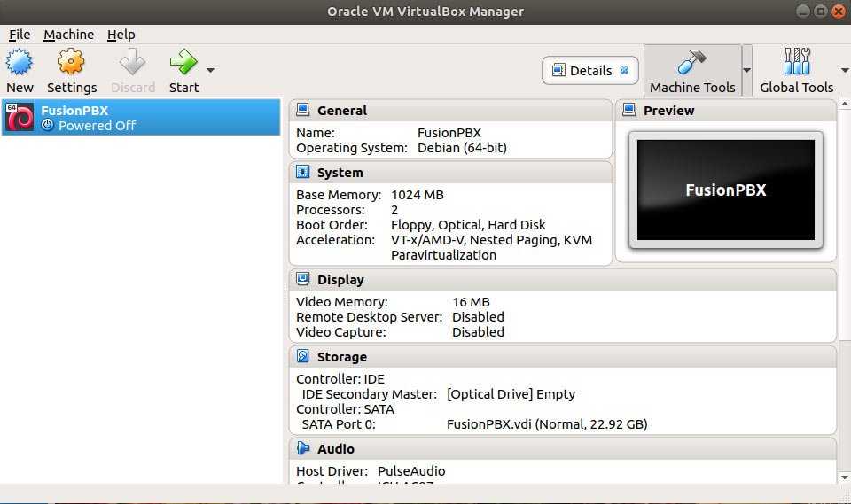Screen dimensions: 851x504
Task: Open the Start button dropdown arrow
Action: coord(211,70)
